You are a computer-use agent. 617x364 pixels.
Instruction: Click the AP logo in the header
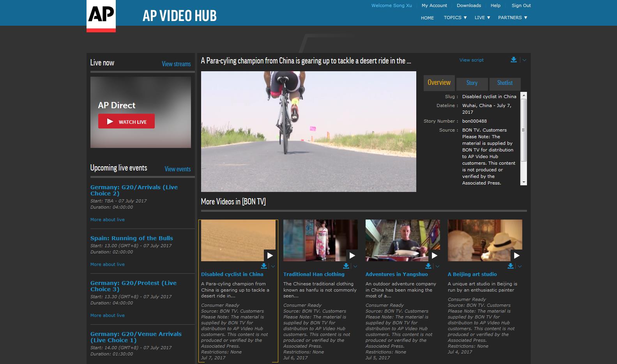point(101,16)
